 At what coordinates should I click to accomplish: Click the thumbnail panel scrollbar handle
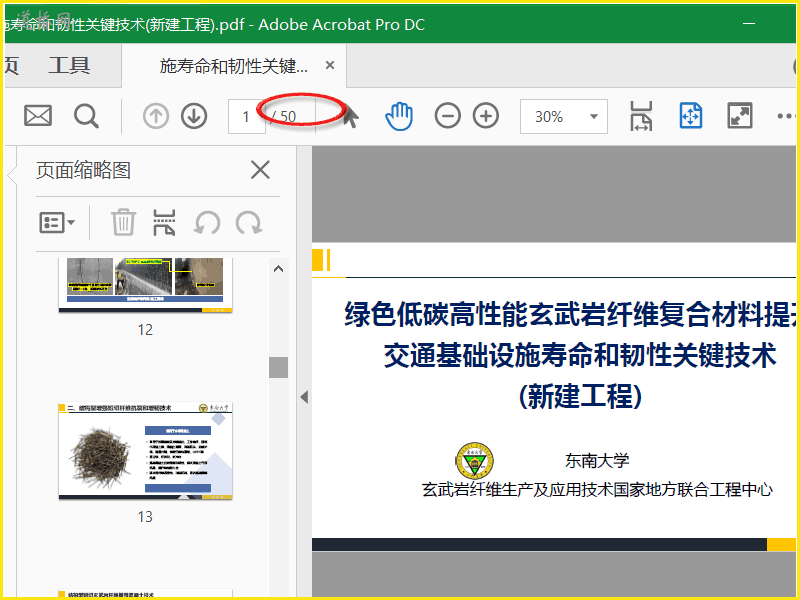coord(278,367)
